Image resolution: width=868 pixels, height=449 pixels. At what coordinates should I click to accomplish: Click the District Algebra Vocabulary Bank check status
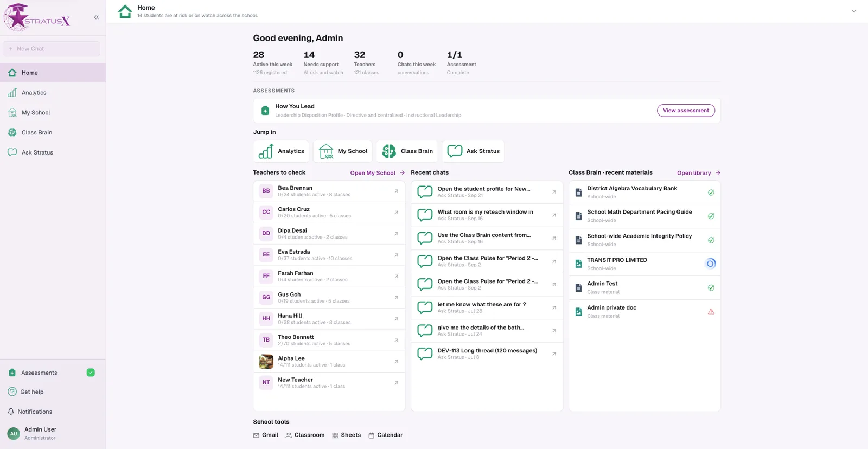tap(711, 193)
